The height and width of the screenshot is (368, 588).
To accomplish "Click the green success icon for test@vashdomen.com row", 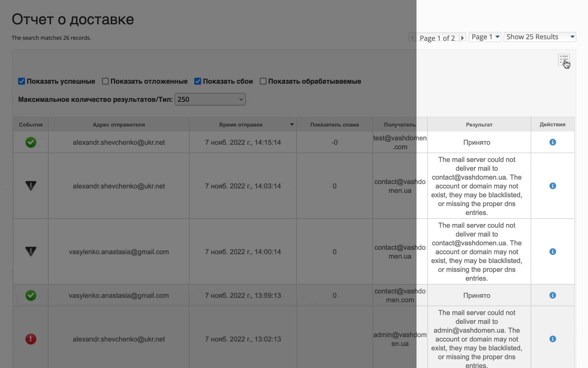I will click(x=30, y=142).
